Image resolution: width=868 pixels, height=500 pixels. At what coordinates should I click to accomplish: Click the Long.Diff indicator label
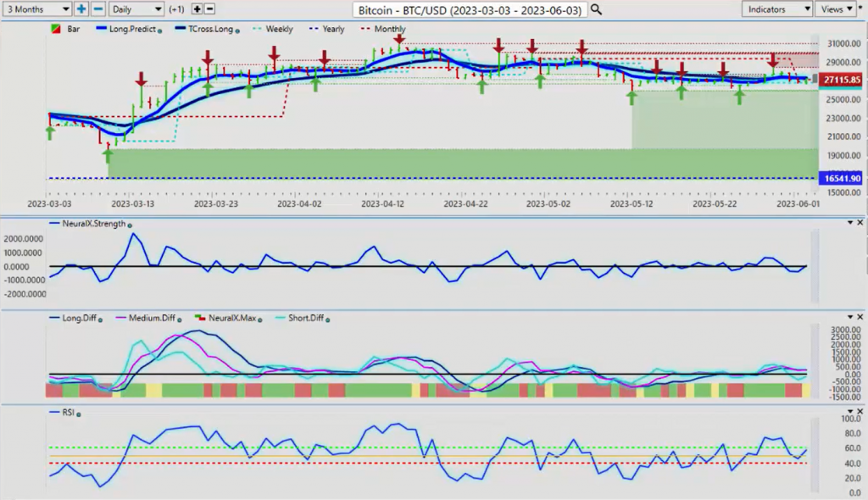(x=80, y=318)
